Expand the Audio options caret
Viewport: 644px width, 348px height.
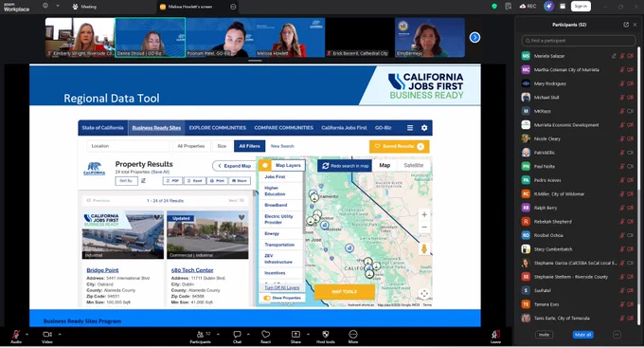[27, 334]
